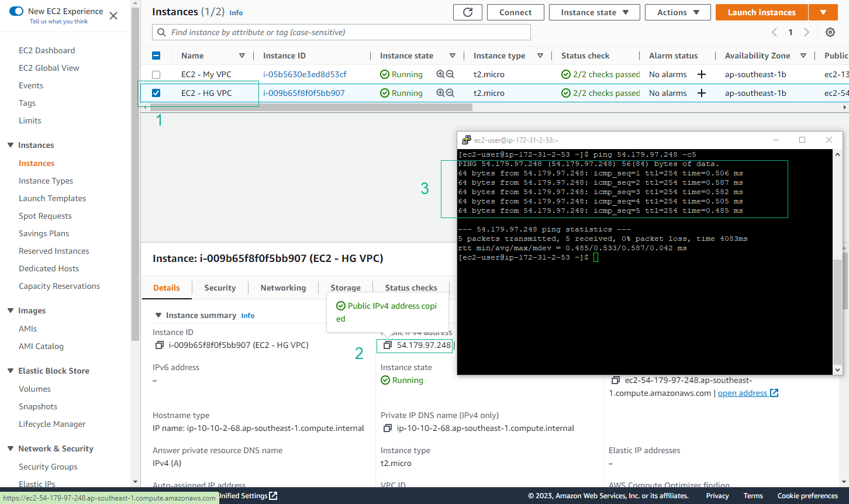Click the Connect button

coord(515,12)
